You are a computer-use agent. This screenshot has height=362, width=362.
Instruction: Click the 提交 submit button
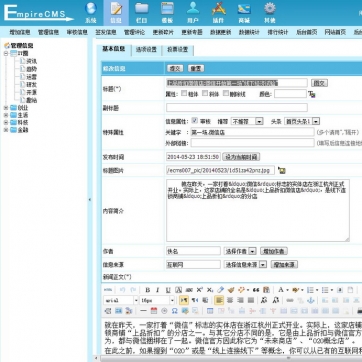click(175, 69)
